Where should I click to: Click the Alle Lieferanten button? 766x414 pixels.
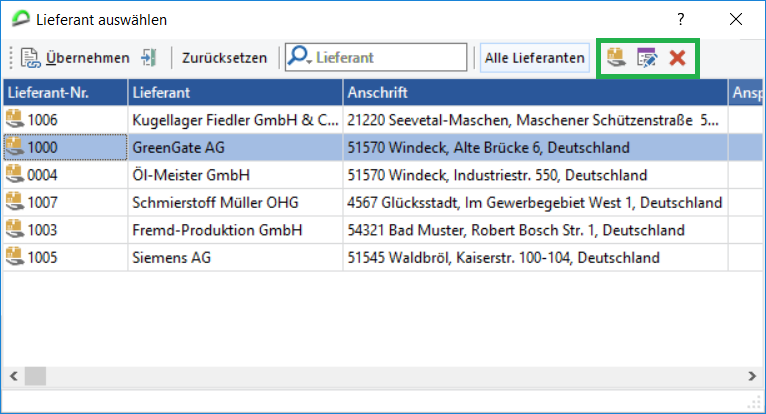[534, 58]
